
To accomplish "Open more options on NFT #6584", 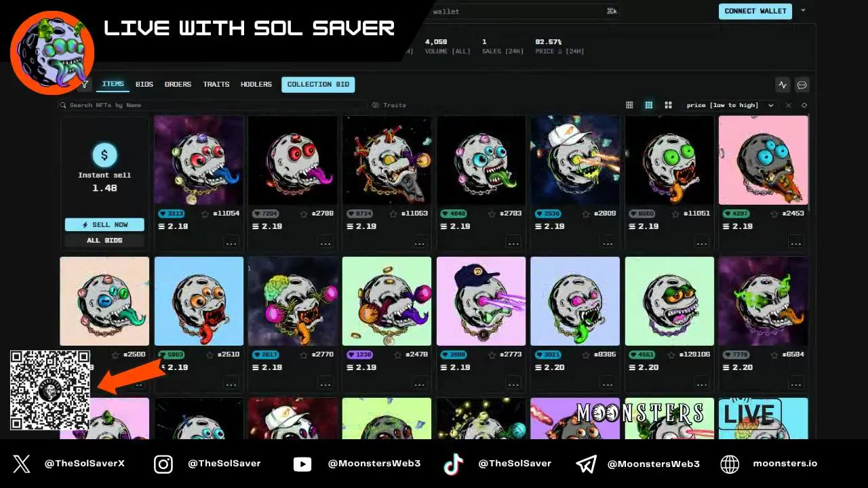I will [x=796, y=384].
